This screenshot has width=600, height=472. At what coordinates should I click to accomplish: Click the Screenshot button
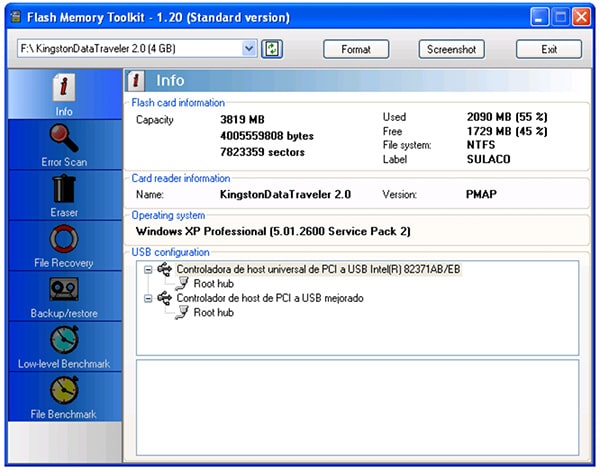coord(452,49)
